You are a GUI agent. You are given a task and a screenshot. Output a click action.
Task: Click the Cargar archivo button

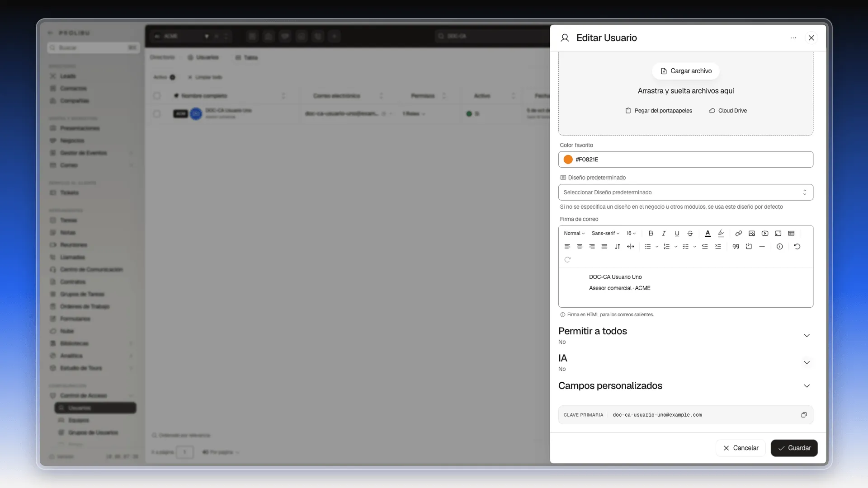(686, 71)
